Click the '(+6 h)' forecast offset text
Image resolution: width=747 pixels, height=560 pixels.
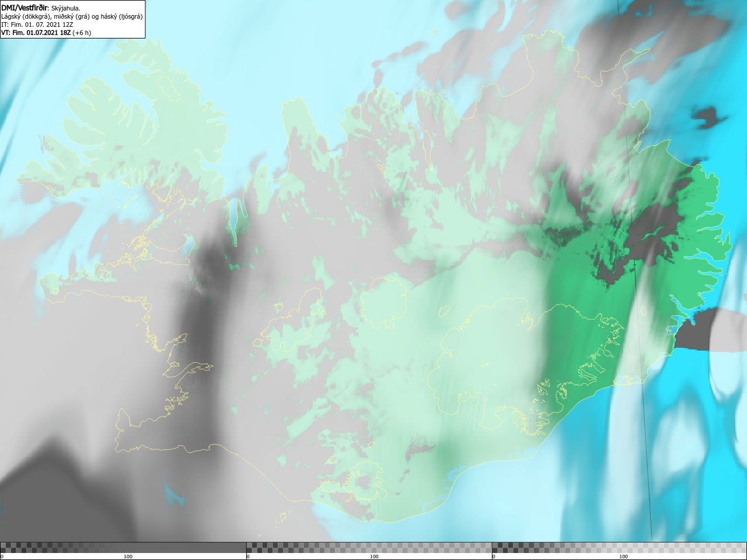(x=82, y=33)
